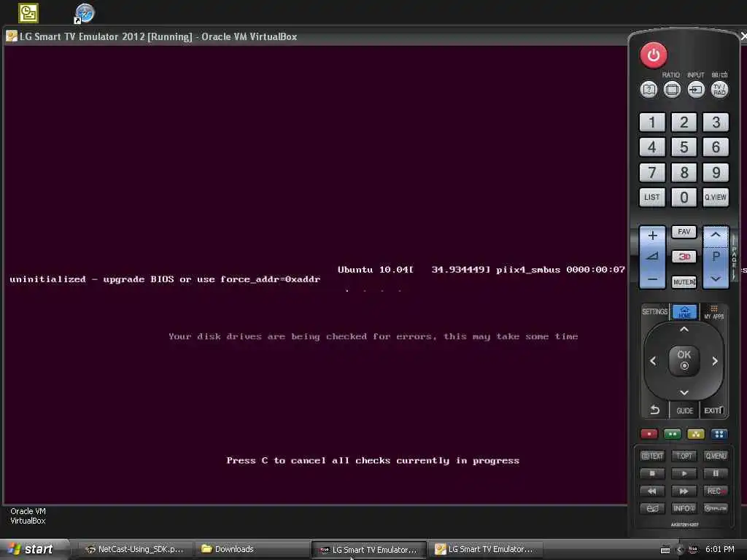747x560 pixels.
Task: Open the GUIDE button on the remote
Action: [684, 411]
